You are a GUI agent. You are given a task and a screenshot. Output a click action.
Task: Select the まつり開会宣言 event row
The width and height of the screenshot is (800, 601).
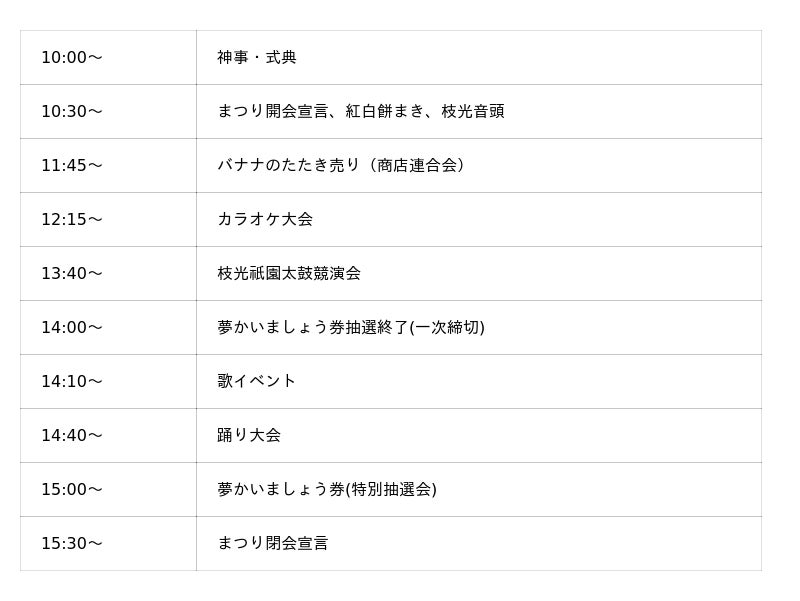click(x=360, y=112)
